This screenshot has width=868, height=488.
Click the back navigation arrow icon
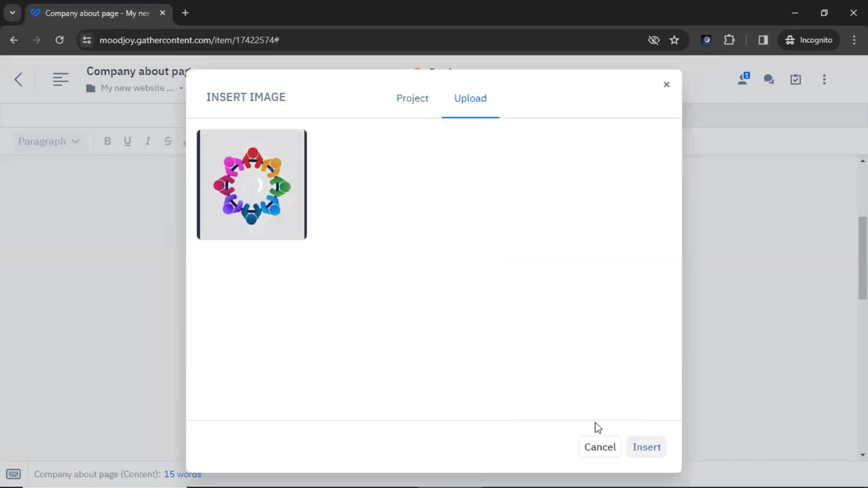coord(19,79)
